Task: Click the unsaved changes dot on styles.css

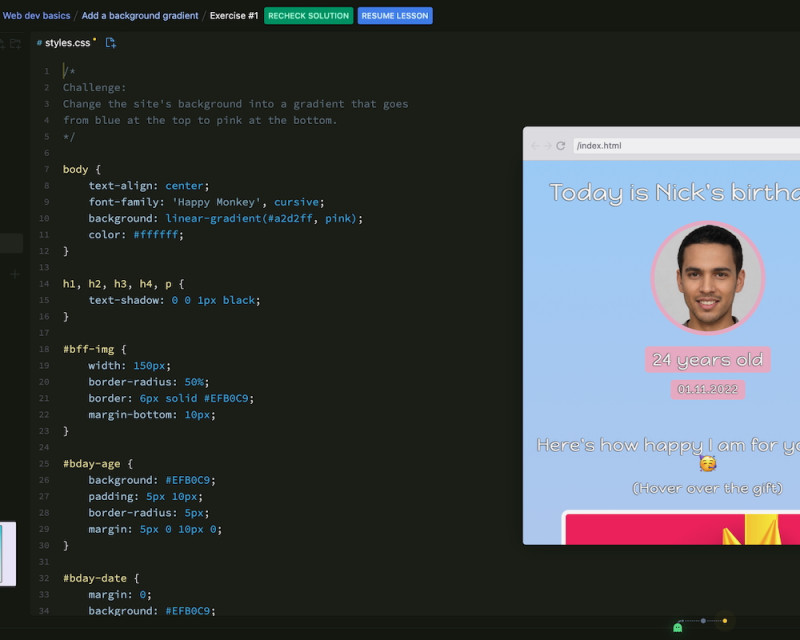Action: [94, 40]
